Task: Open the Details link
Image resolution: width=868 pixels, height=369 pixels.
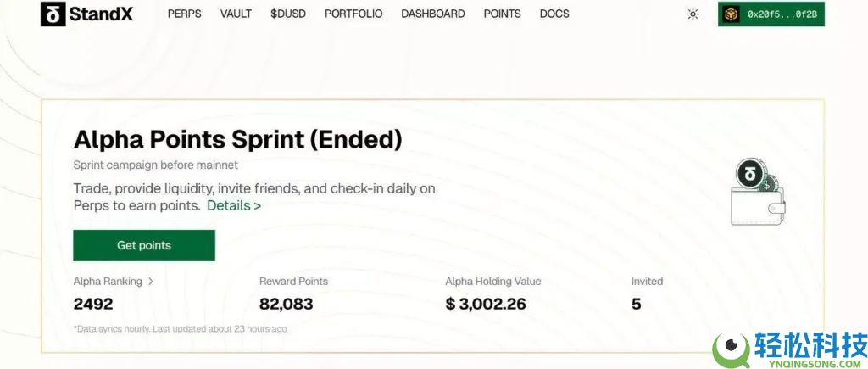Action: [234, 205]
